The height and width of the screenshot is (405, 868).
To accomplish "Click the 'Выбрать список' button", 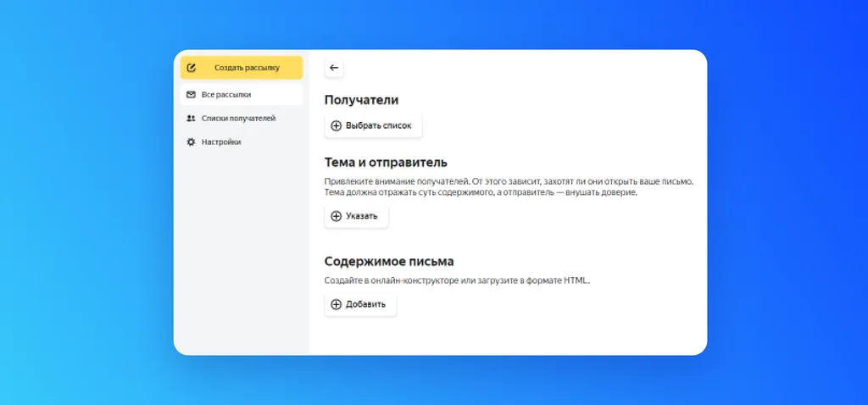I will click(373, 125).
